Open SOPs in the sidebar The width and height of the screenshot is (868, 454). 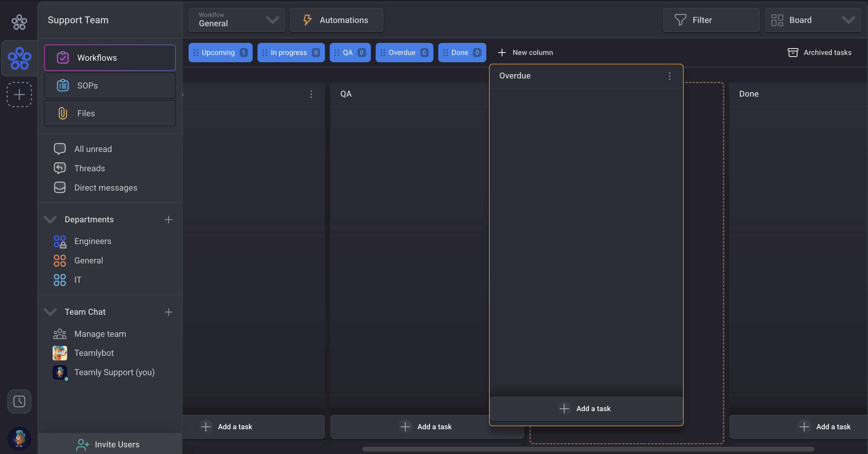[x=110, y=85]
